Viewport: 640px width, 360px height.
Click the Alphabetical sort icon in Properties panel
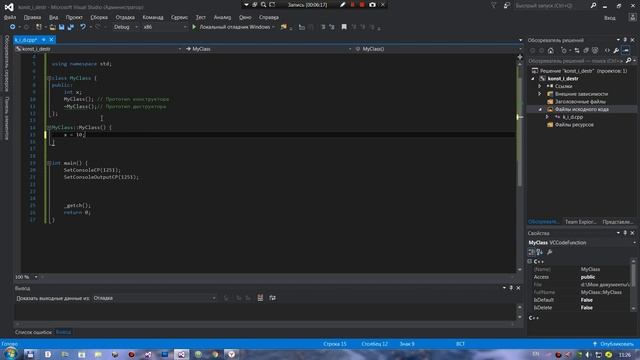540,252
